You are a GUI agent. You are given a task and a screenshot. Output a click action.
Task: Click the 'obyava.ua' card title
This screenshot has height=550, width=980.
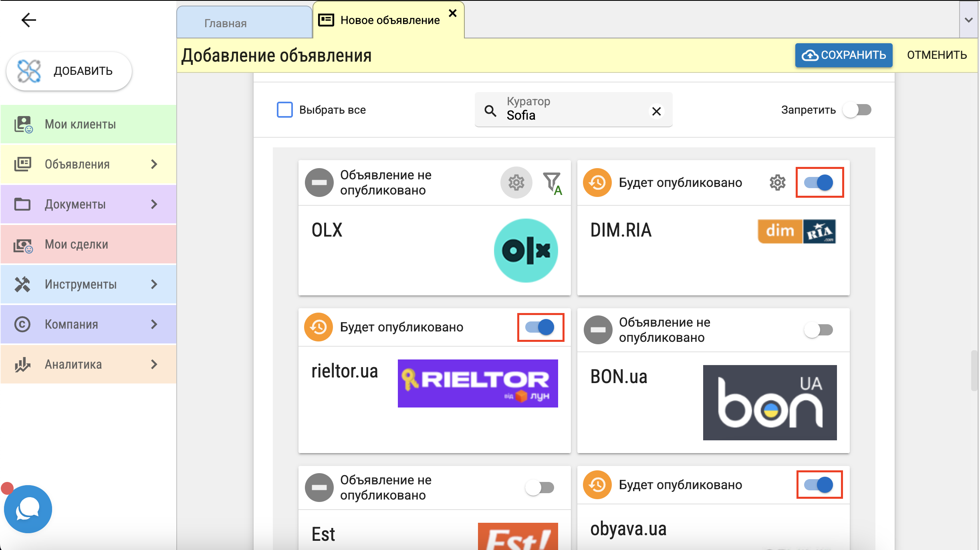628,529
